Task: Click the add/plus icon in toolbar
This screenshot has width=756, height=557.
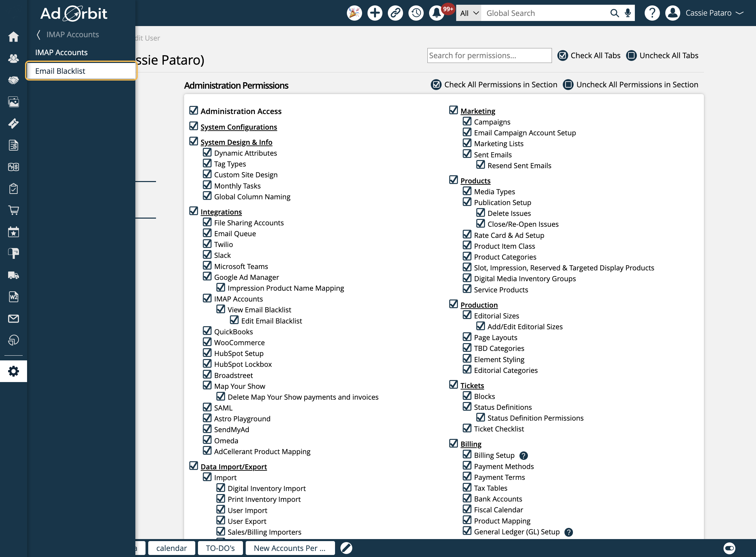Action: tap(375, 13)
